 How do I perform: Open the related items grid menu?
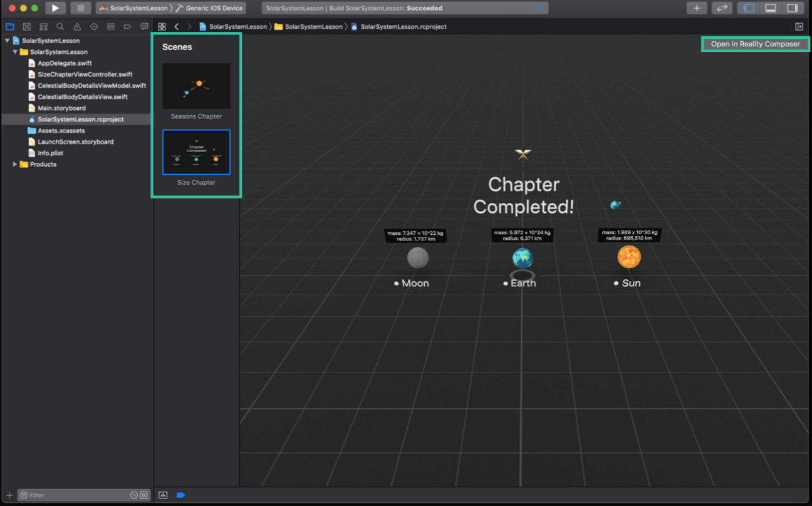coord(162,27)
